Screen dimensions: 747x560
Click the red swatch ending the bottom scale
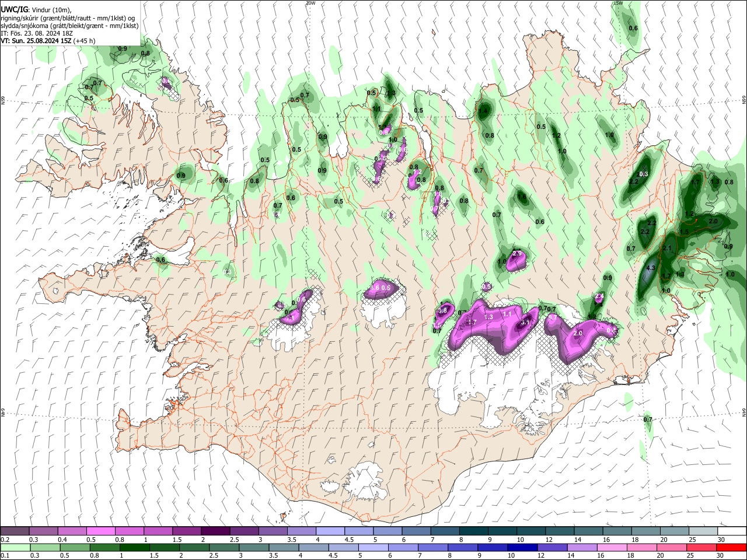(x=732, y=547)
